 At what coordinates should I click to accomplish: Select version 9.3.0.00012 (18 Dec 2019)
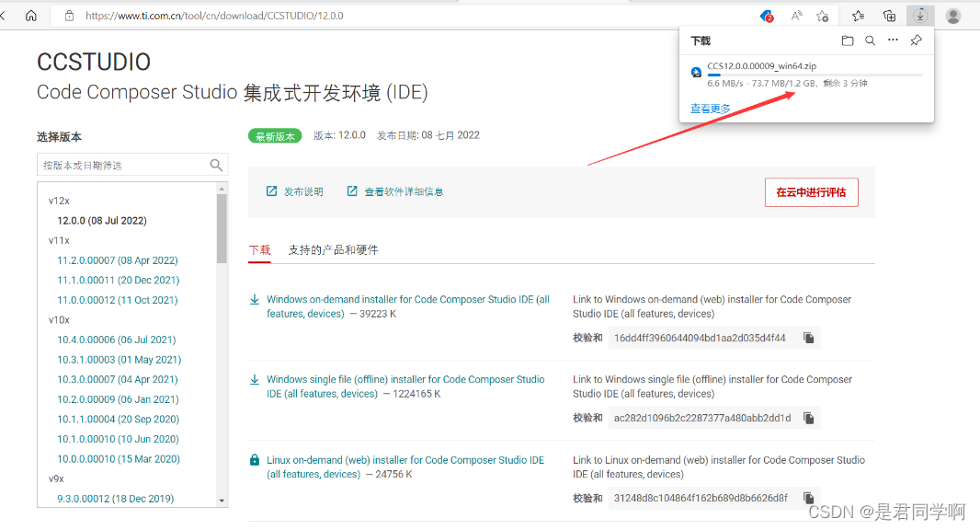click(x=116, y=499)
